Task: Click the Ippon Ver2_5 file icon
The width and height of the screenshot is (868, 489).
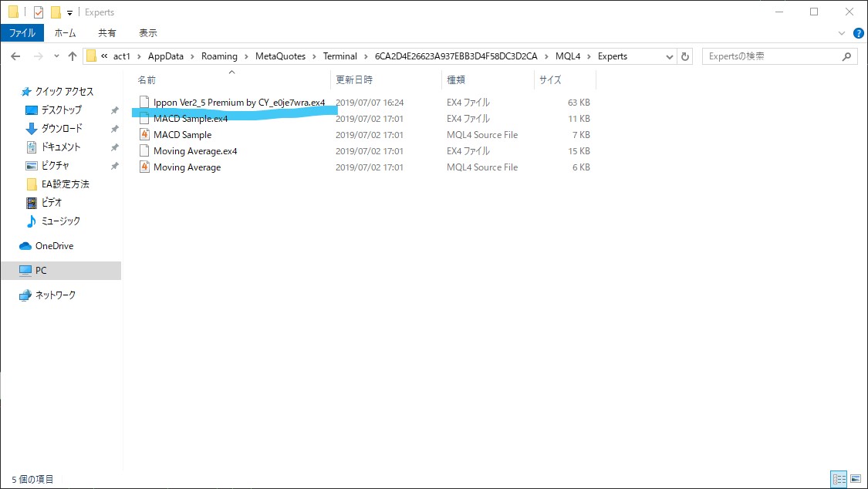Action: click(144, 102)
